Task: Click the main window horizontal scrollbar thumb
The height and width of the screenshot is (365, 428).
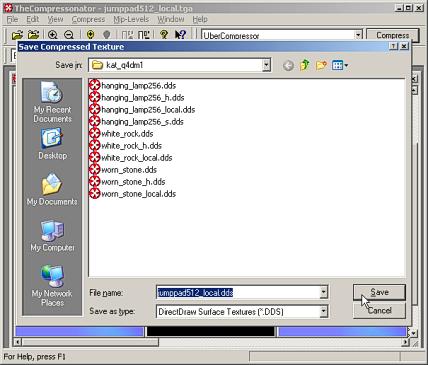Action: pos(90,342)
